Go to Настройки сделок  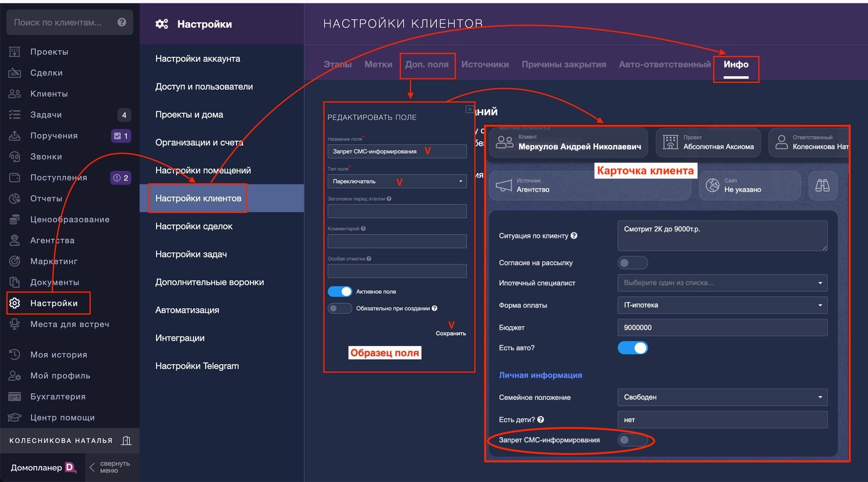[x=194, y=227]
